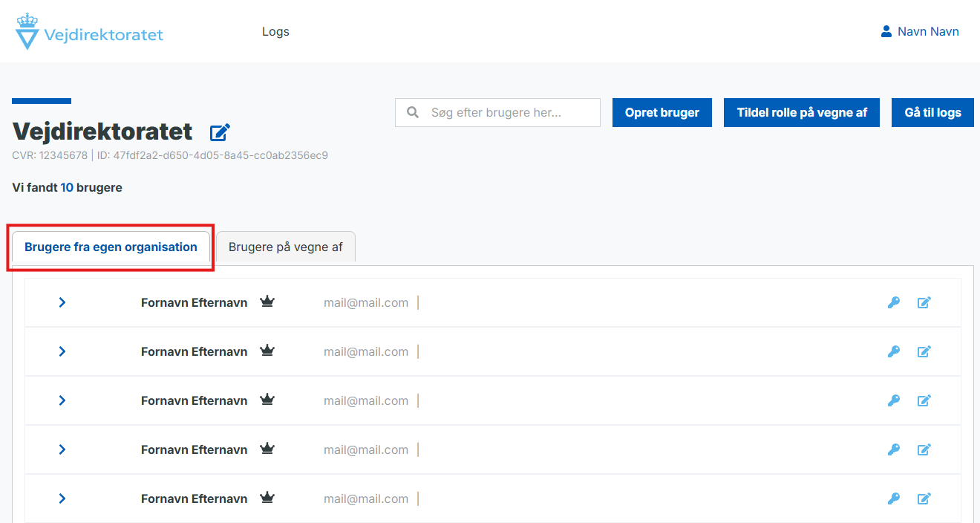Click the Gå til logs button
980x523 pixels.
[932, 112]
